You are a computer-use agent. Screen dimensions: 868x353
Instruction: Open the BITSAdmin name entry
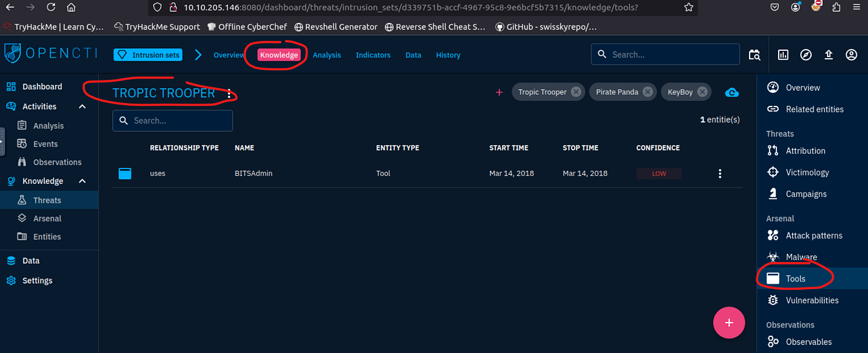tap(254, 173)
